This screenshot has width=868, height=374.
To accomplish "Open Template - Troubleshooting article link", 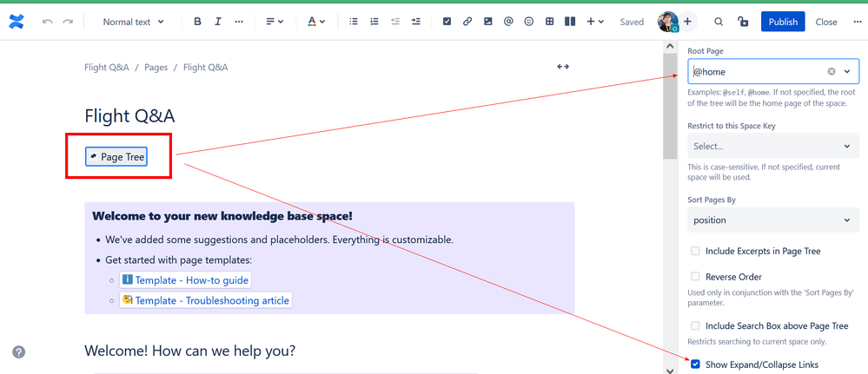I will point(206,300).
